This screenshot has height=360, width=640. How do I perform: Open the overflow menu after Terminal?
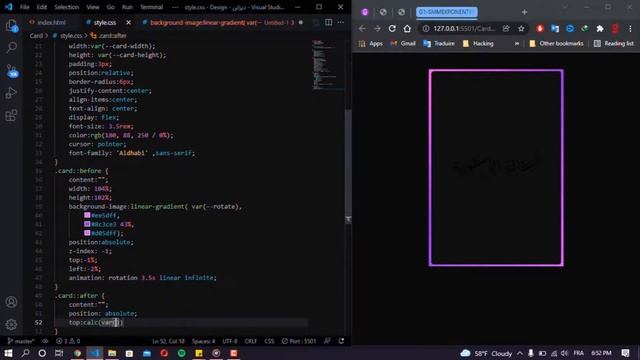(175, 7)
